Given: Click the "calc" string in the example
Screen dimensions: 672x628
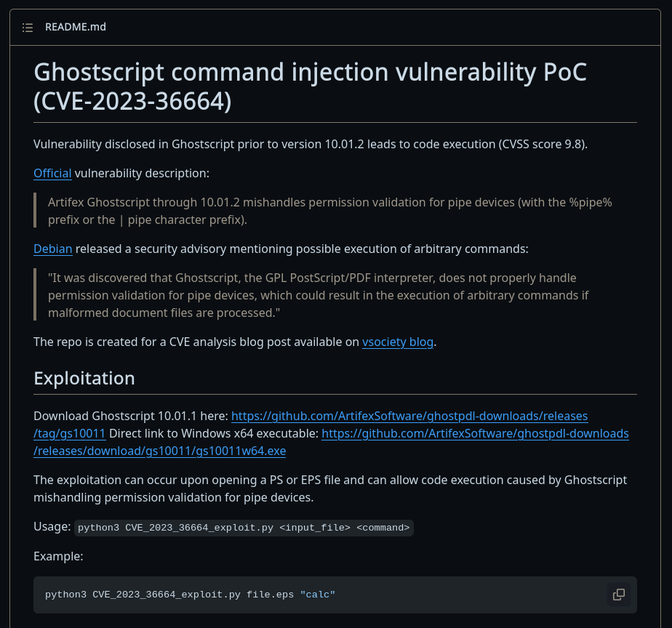Looking at the screenshot, I should pos(317,595).
